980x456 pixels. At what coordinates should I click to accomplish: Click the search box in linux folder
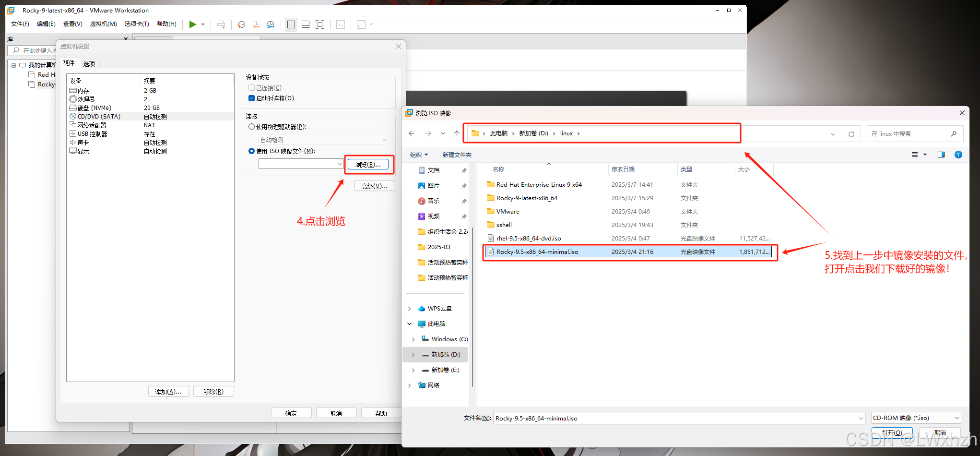[914, 134]
